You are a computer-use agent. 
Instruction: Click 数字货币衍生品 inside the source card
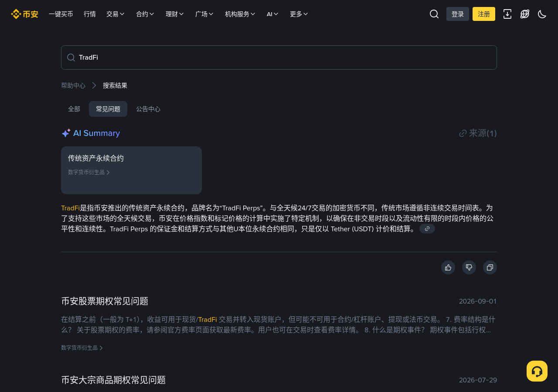[89, 172]
